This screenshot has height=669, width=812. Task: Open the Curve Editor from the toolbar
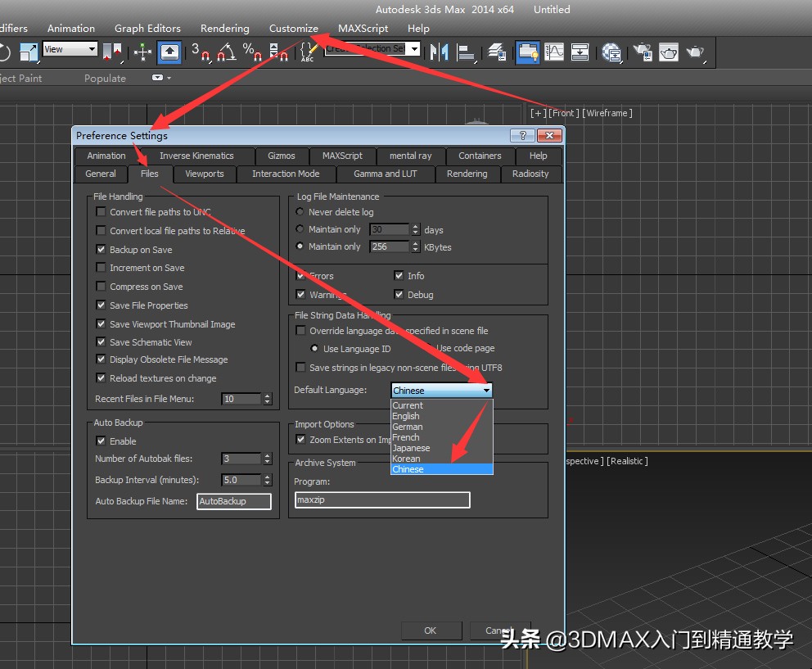[554, 52]
